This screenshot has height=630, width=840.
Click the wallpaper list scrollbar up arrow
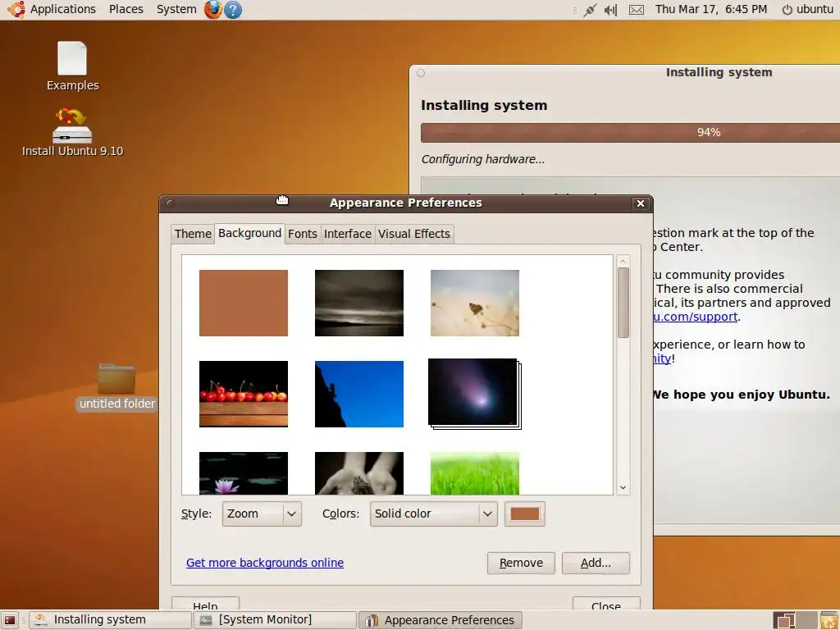click(x=623, y=262)
